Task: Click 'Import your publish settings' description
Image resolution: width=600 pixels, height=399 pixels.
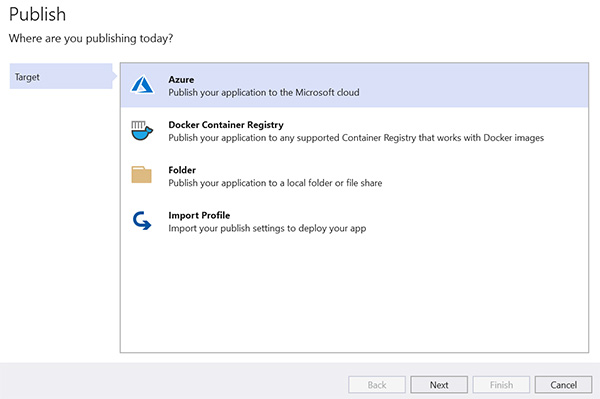Action: [x=267, y=228]
